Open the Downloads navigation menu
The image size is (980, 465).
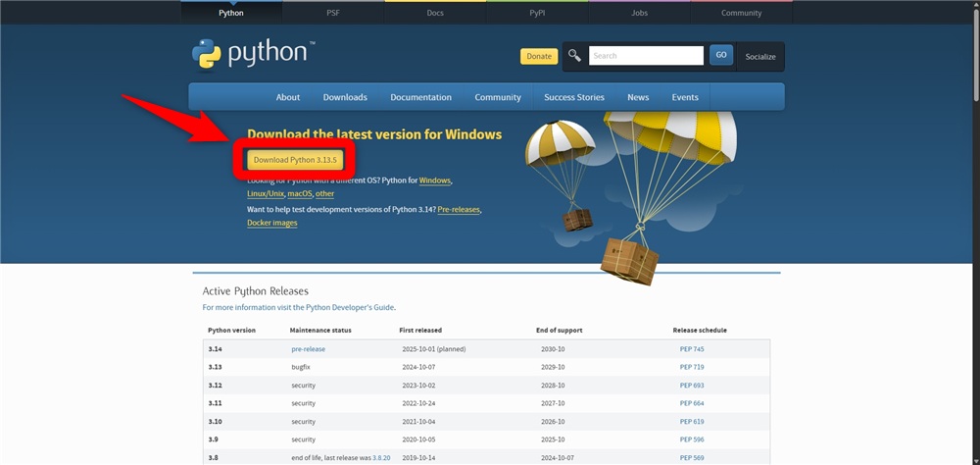345,97
